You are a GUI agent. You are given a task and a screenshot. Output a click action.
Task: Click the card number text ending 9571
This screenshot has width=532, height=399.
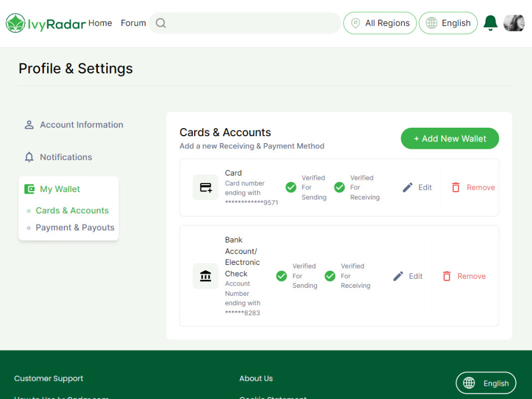click(x=252, y=193)
